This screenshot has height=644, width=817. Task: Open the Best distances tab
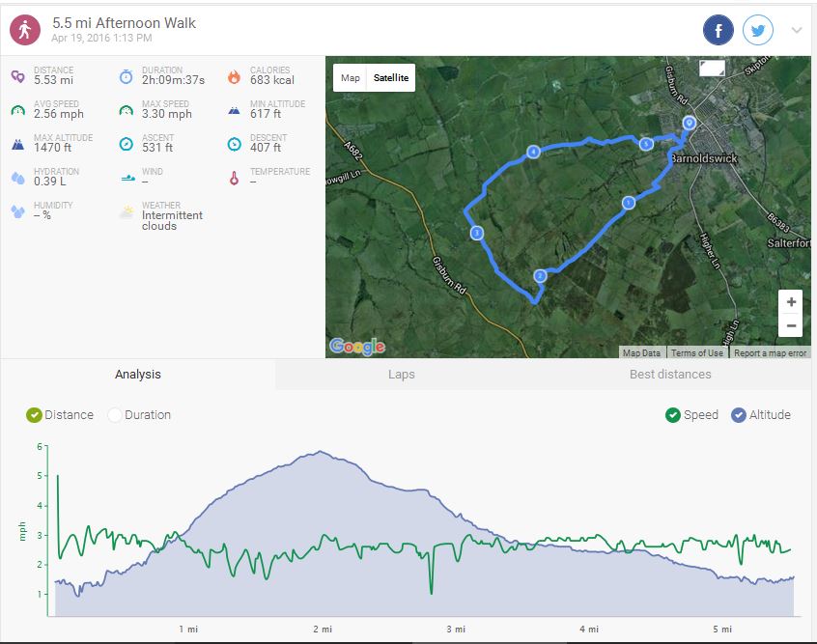click(670, 375)
